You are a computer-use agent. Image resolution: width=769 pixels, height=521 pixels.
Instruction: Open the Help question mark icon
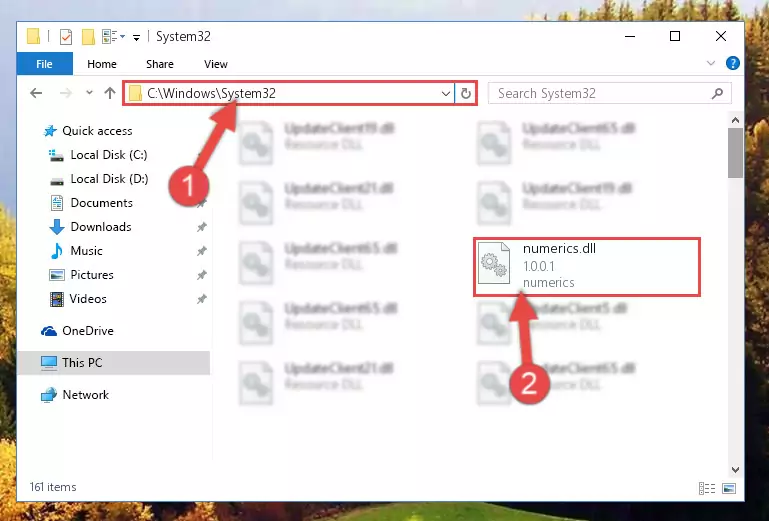coord(733,63)
